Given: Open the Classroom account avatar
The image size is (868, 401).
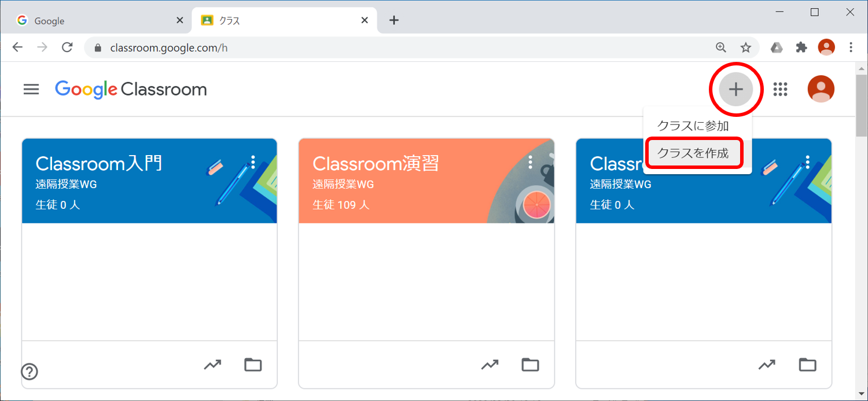Looking at the screenshot, I should pyautogui.click(x=821, y=89).
